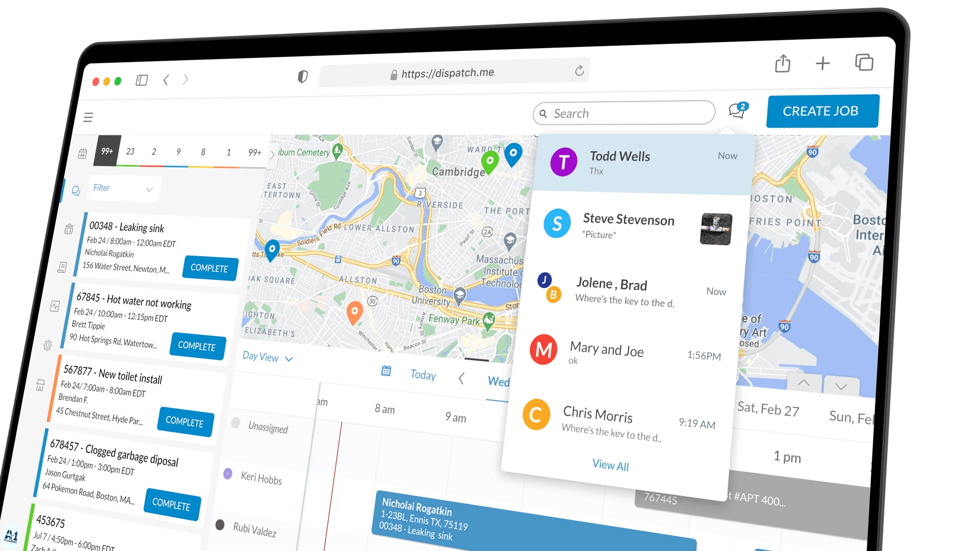Select the 99+ jobs count tab
Screen dimensions: 980x551
107,151
